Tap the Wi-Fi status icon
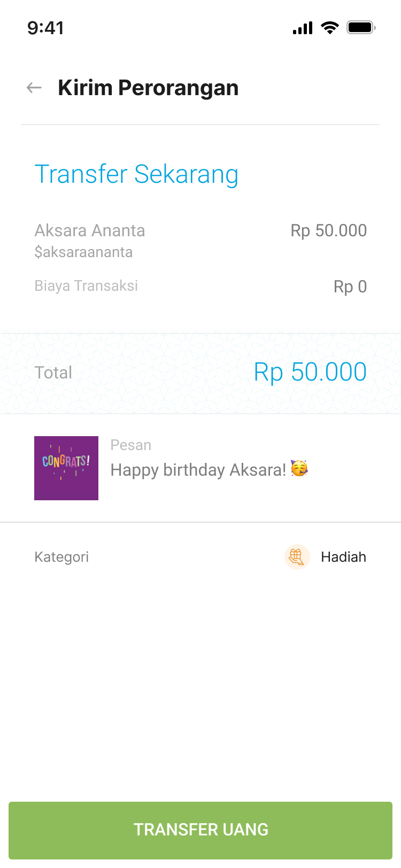This screenshot has width=401, height=868. 330,28
